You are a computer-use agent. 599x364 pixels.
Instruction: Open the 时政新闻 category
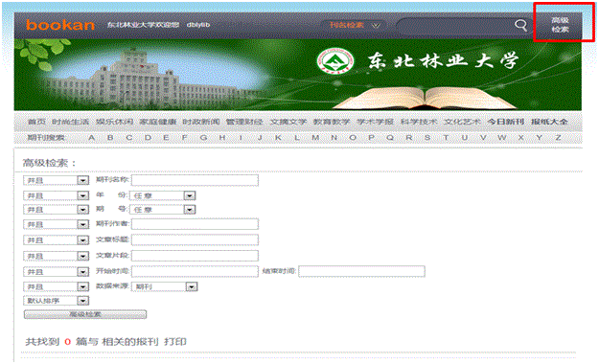[x=201, y=122]
